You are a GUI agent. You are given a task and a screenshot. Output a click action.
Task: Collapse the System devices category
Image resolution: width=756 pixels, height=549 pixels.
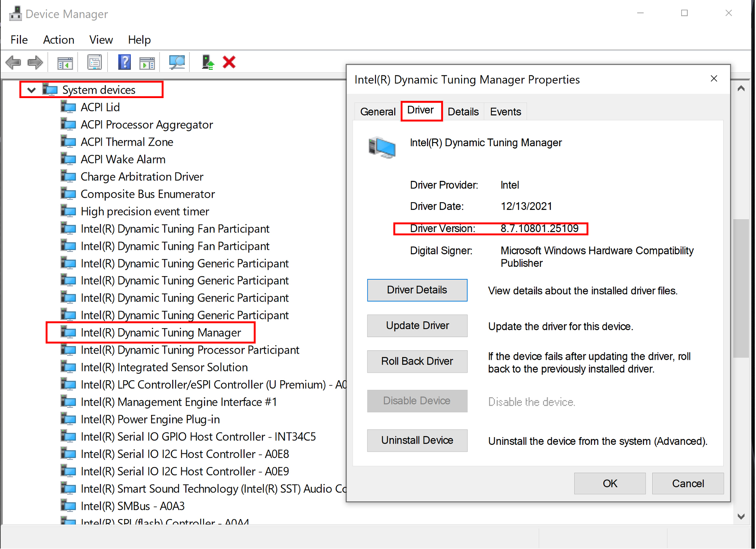[x=31, y=90]
